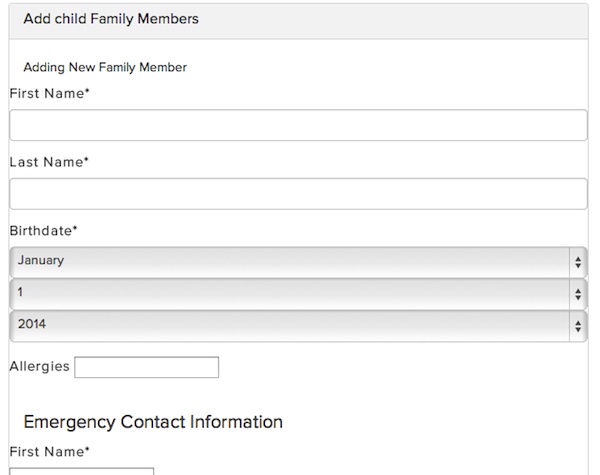Focus the child's First Name field
The height and width of the screenshot is (475, 600).
tap(297, 125)
